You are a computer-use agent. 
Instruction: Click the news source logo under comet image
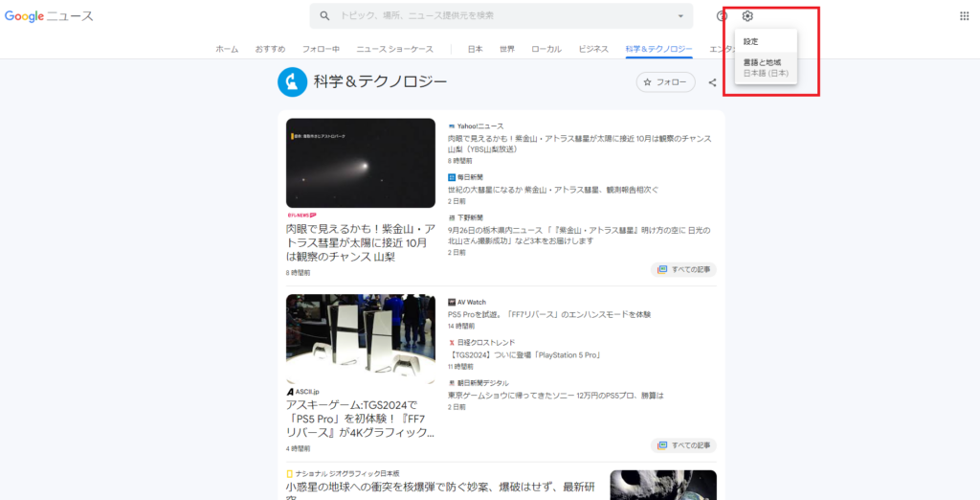pyautogui.click(x=301, y=216)
